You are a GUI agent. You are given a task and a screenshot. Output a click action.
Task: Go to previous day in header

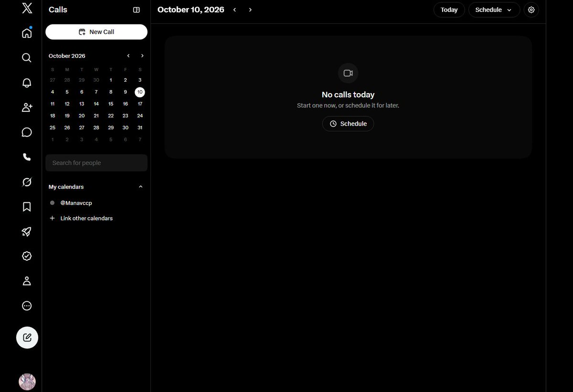pos(234,10)
